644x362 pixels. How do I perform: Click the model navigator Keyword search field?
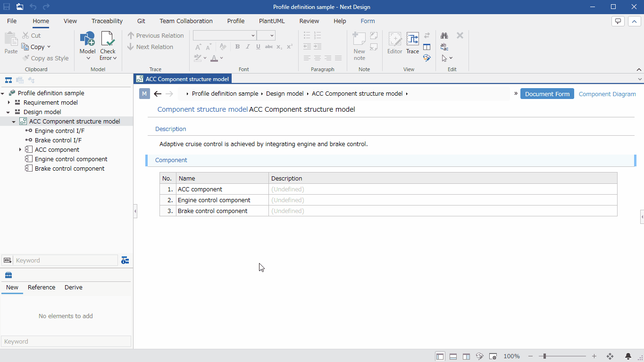coord(66,260)
